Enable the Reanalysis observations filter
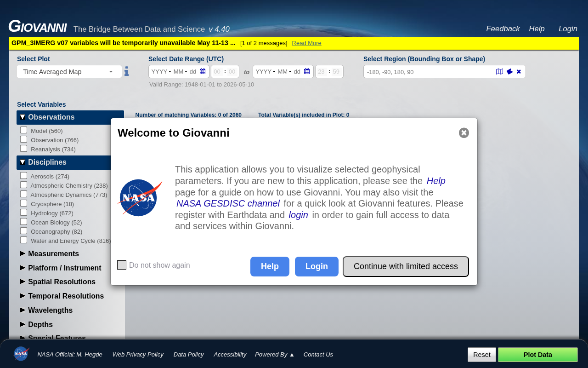This screenshot has height=368, width=588. 24,148
